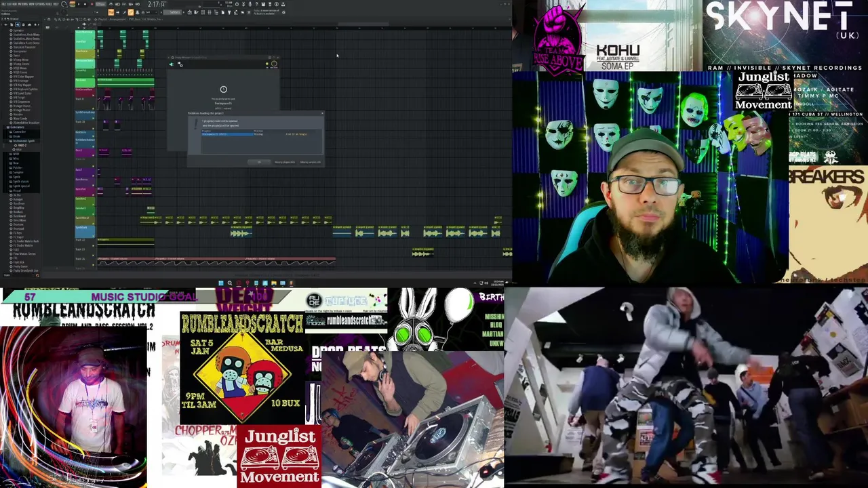Screen dimensions: 868x488
Task: Open the Windows Start button
Action: pyautogui.click(x=221, y=283)
